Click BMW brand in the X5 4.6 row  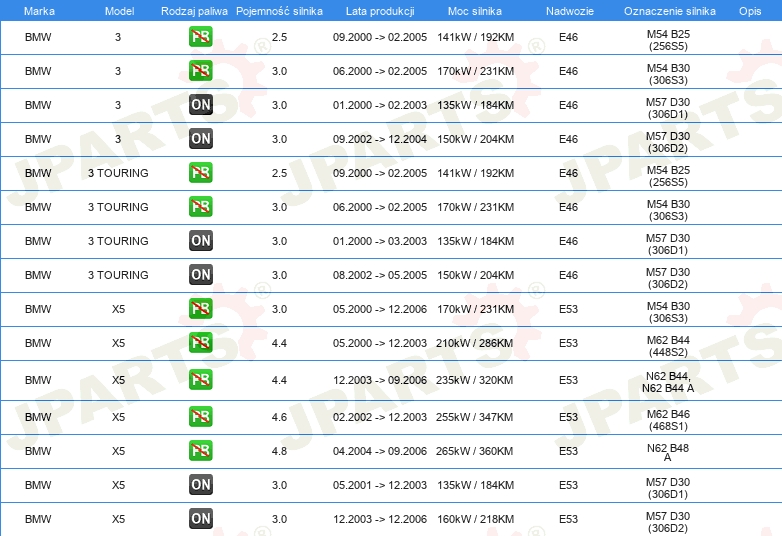tap(38, 416)
